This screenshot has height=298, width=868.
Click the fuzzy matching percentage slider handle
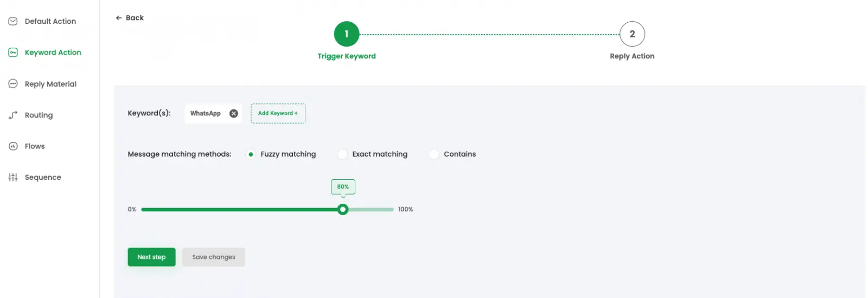pos(343,210)
